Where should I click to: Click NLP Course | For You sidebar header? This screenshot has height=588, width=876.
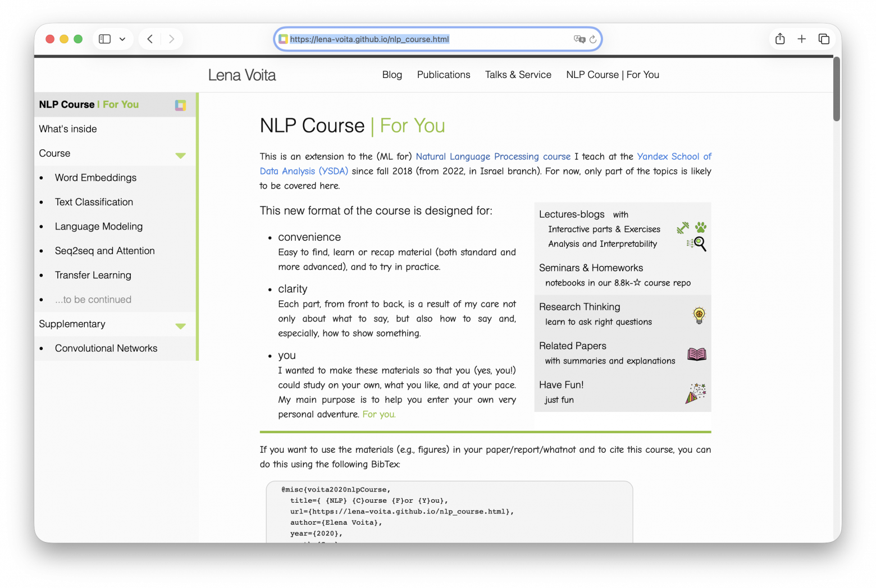click(x=89, y=104)
